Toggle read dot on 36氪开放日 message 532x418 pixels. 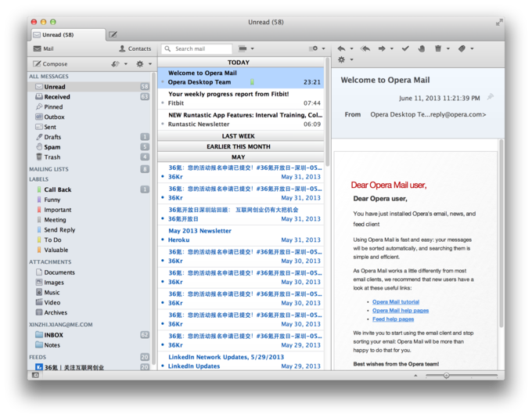point(163,218)
